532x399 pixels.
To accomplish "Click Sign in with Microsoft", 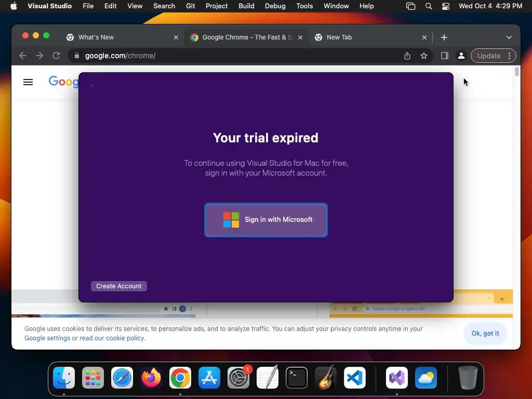I will point(266,220).
